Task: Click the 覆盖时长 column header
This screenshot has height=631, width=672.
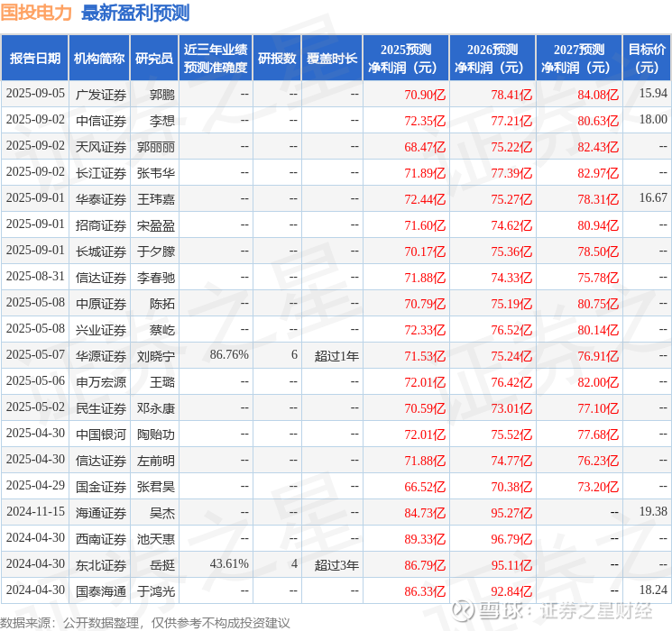Action: click(x=332, y=59)
